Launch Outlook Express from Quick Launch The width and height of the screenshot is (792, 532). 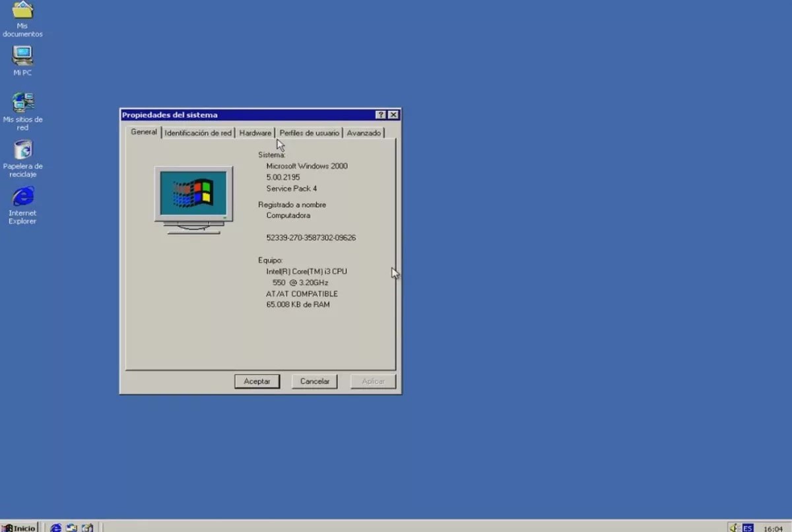coord(71,527)
